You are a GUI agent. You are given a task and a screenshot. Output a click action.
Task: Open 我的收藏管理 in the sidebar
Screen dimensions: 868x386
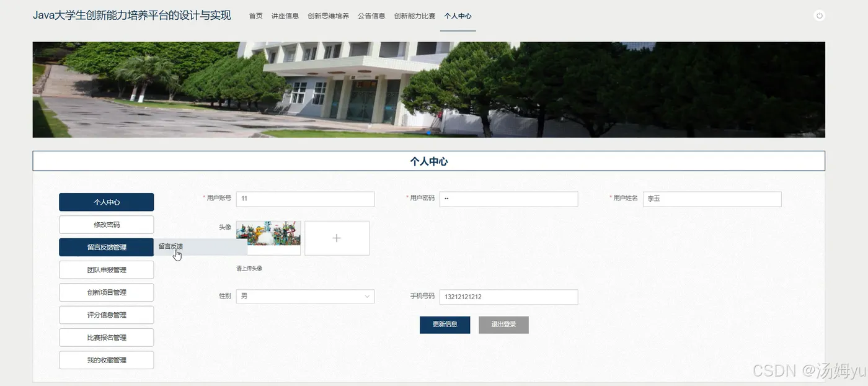coord(107,360)
